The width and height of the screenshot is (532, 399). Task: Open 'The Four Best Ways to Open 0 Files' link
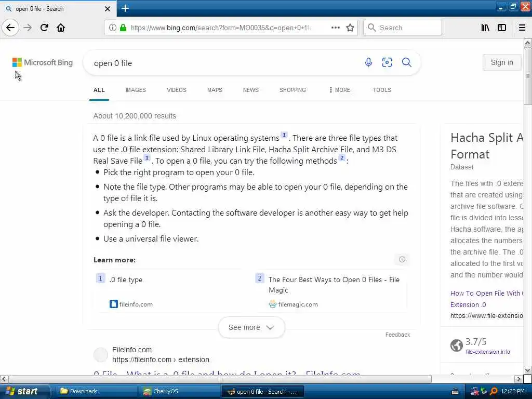pos(334,285)
